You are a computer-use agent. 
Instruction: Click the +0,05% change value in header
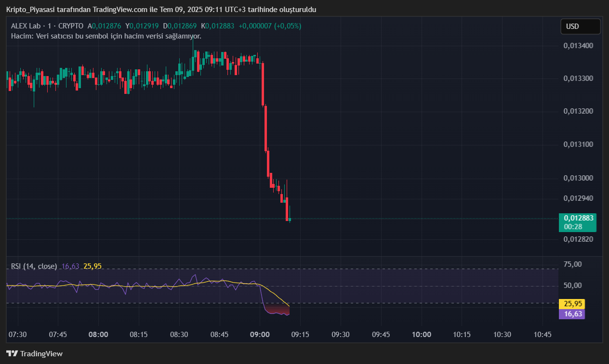click(288, 26)
